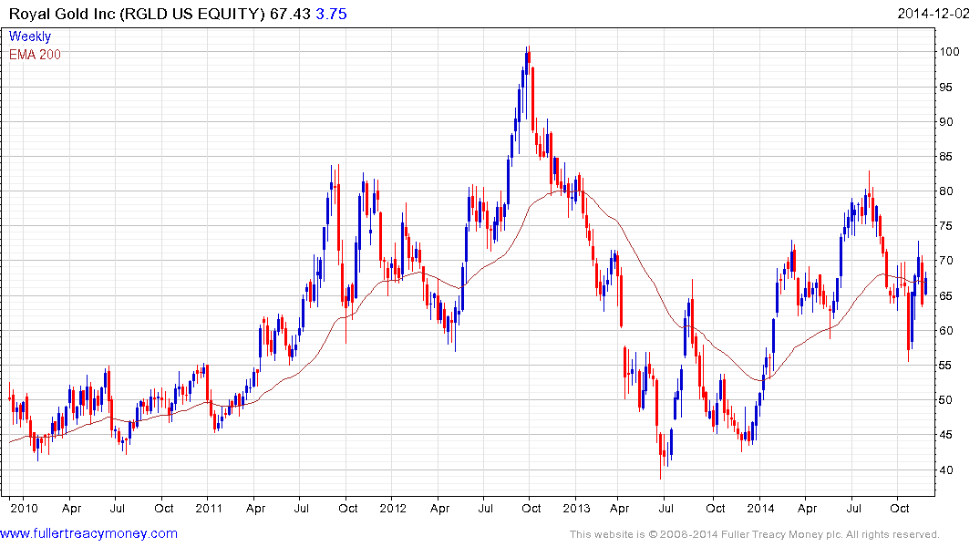980x547 pixels.
Task: Click the Fuller Treacy Money copyright notice
Action: (x=754, y=534)
